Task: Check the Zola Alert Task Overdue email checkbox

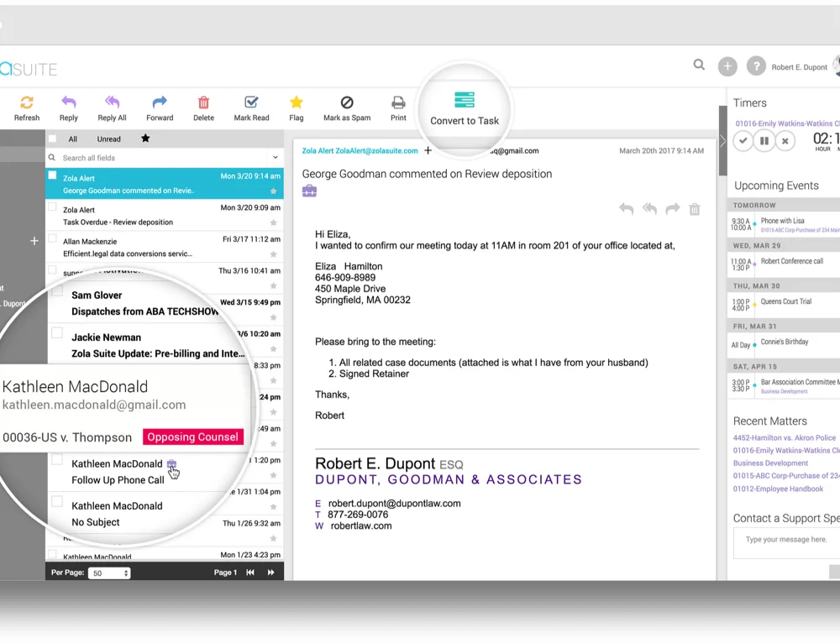Action: click(x=52, y=207)
